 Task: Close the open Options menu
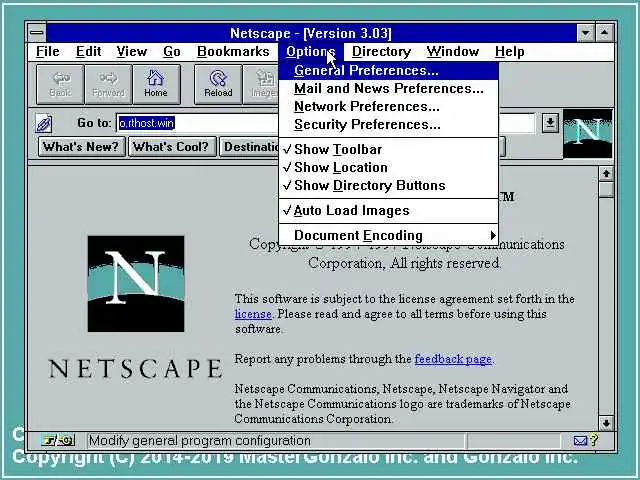coord(311,52)
